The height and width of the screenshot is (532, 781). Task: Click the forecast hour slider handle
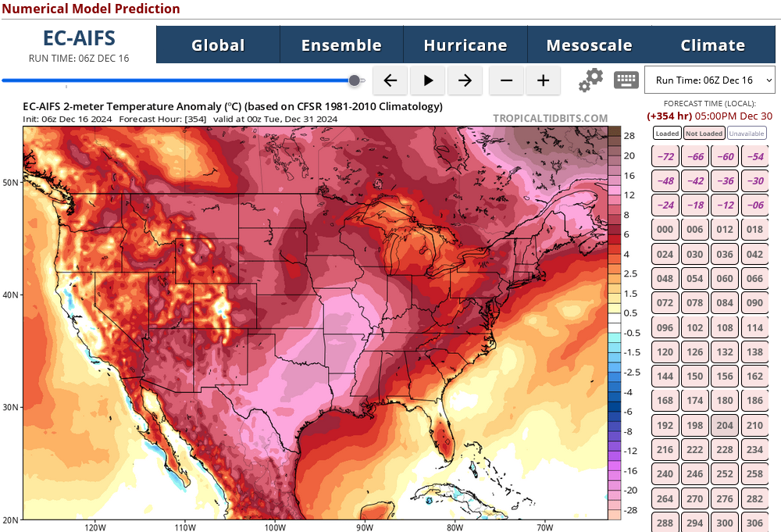[355, 80]
